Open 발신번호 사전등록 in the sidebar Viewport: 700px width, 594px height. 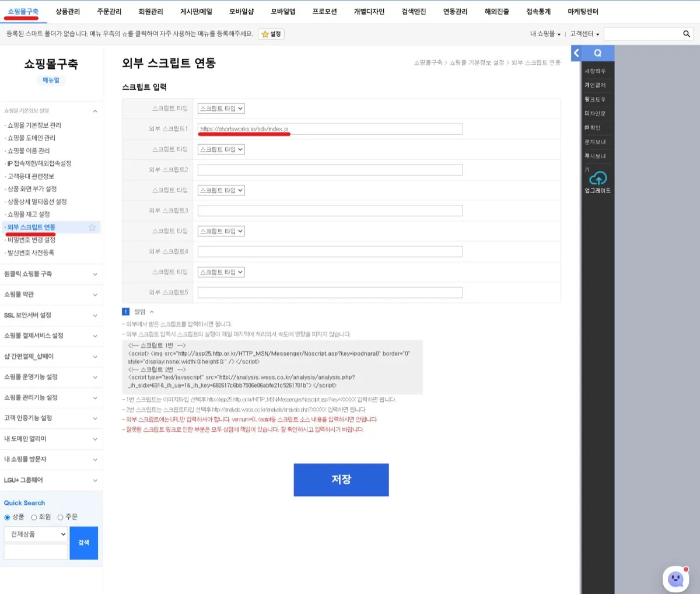click(x=30, y=253)
